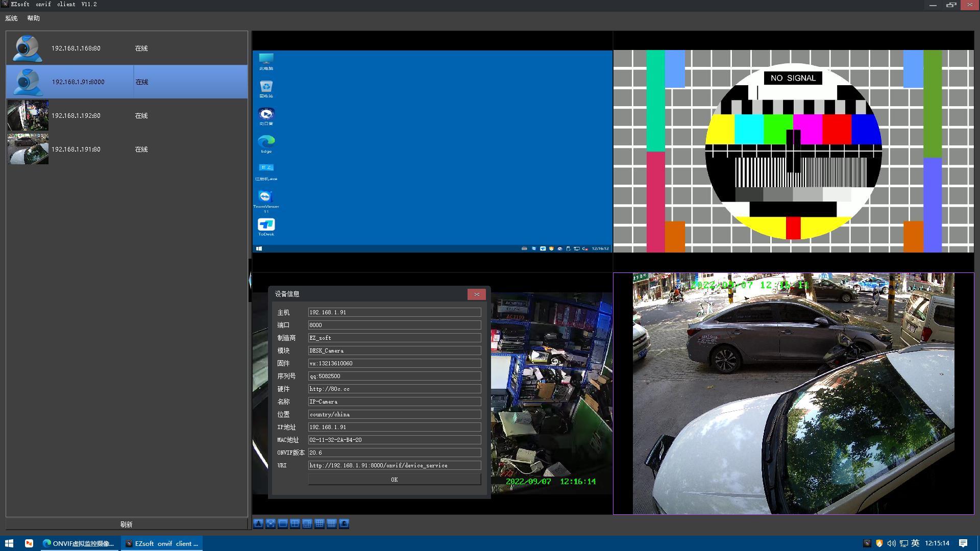The image size is (980, 551).
Task: Click the 刷新 refresh button
Action: 127,524
